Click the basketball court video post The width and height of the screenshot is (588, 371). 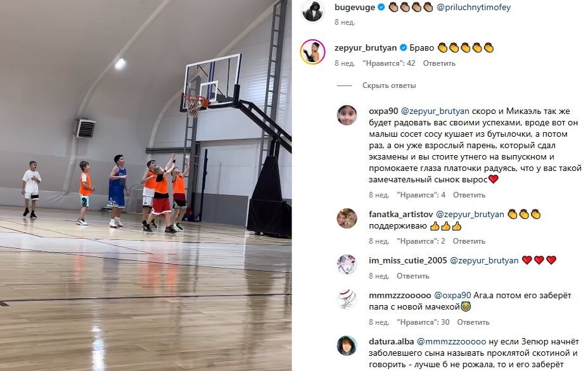pyautogui.click(x=146, y=185)
